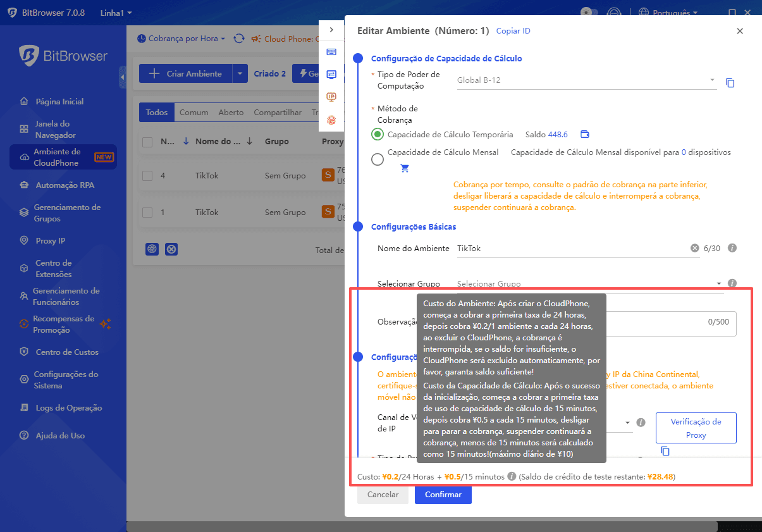
Task: Click the shopping cart icon for monthly capacity
Action: click(405, 168)
